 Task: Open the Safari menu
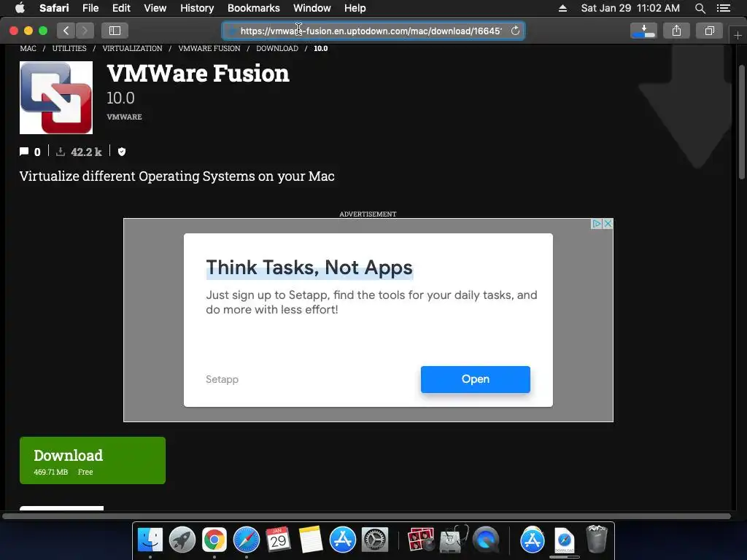pyautogui.click(x=54, y=8)
